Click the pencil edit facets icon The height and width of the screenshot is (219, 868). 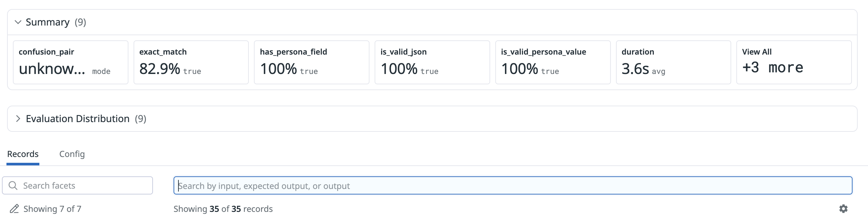tap(14, 209)
